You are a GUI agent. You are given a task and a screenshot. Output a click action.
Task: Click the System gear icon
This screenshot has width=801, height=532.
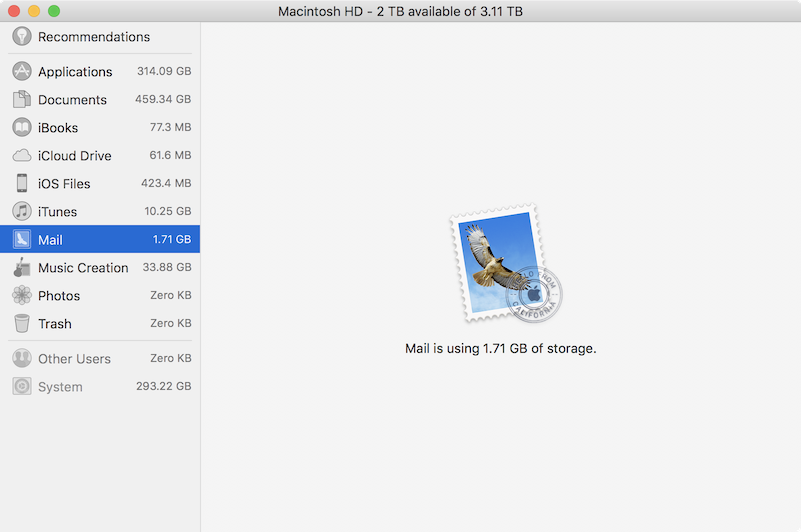22,386
